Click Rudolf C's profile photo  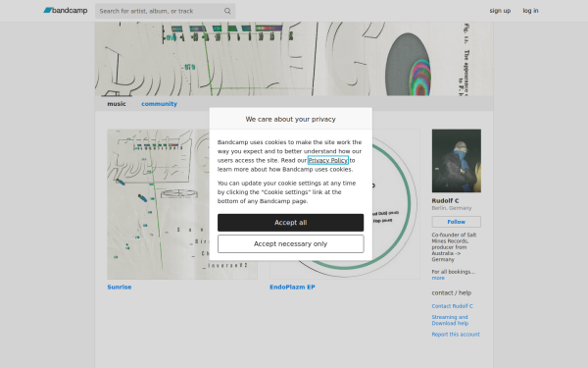(457, 161)
